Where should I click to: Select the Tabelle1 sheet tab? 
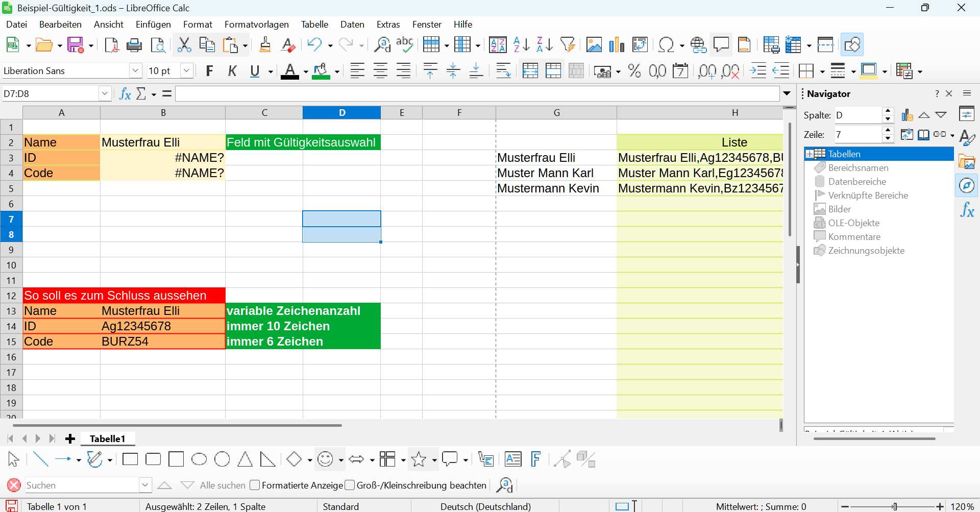click(x=107, y=438)
